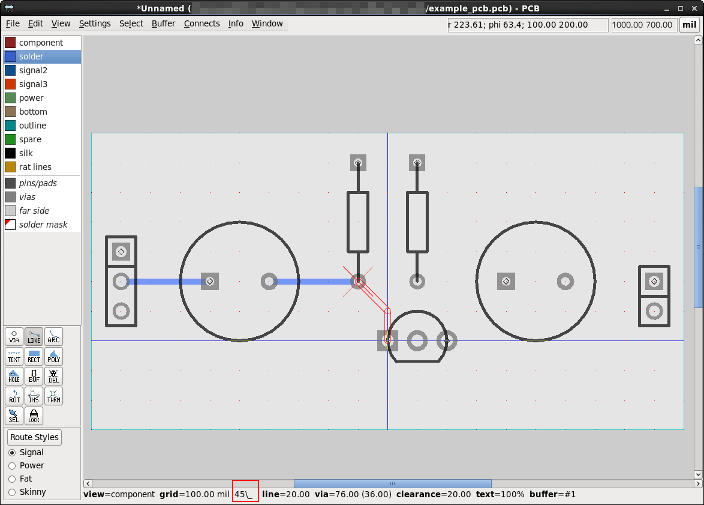Select the silk layer name
The height and width of the screenshot is (505, 704).
[x=26, y=153]
